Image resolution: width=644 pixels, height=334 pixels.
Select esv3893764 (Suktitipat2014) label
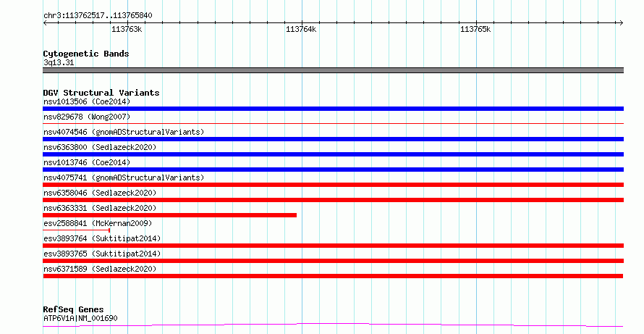pyautogui.click(x=102, y=238)
